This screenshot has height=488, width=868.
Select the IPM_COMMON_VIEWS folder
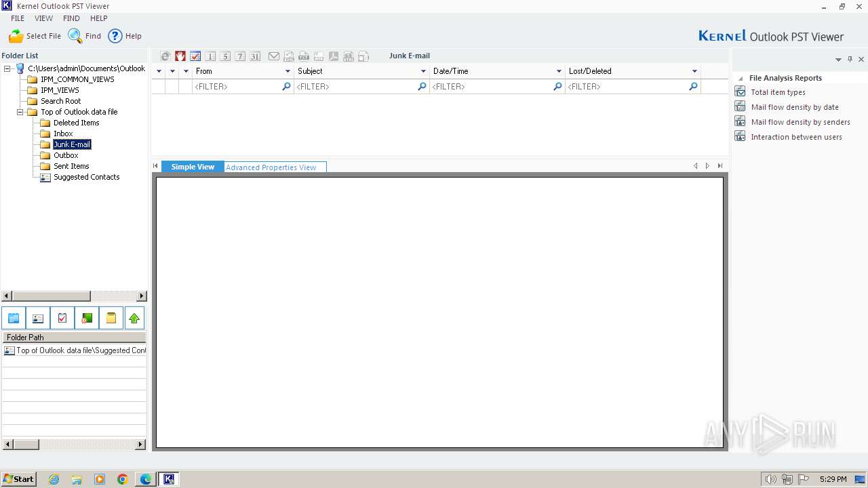click(77, 79)
